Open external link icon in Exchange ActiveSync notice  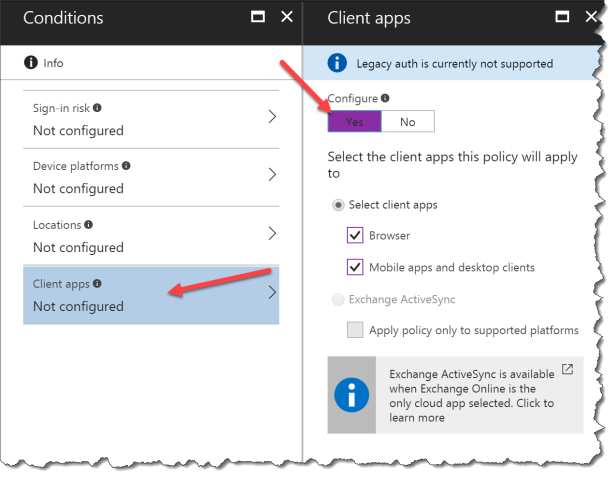(x=567, y=369)
